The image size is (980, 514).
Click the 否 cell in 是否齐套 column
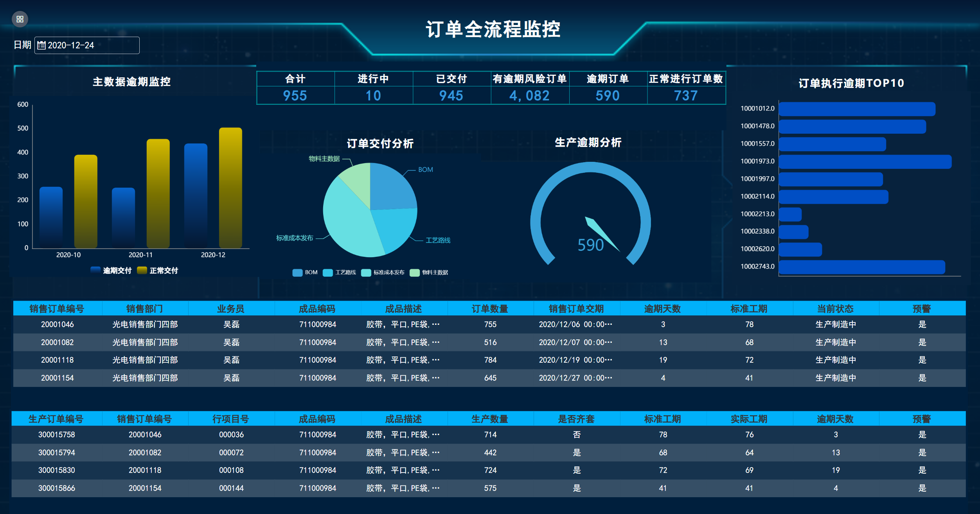[x=577, y=435]
